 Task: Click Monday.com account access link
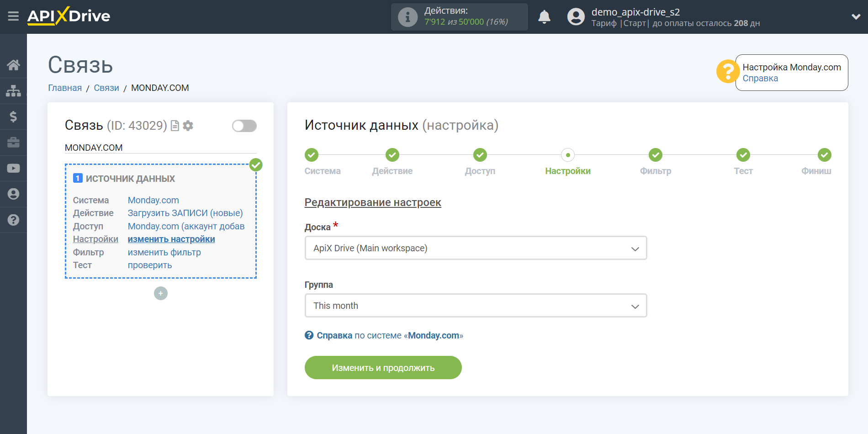[186, 226]
